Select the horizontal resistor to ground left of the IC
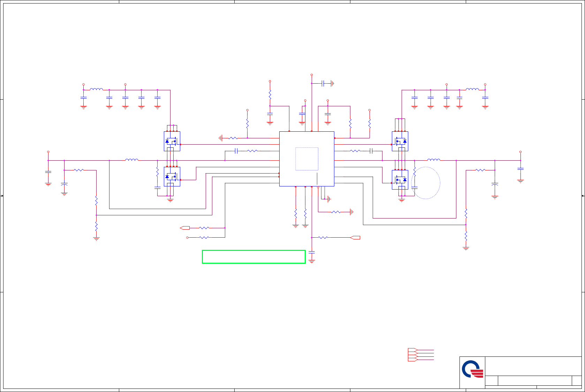This screenshot has height=392, width=585. [x=233, y=138]
